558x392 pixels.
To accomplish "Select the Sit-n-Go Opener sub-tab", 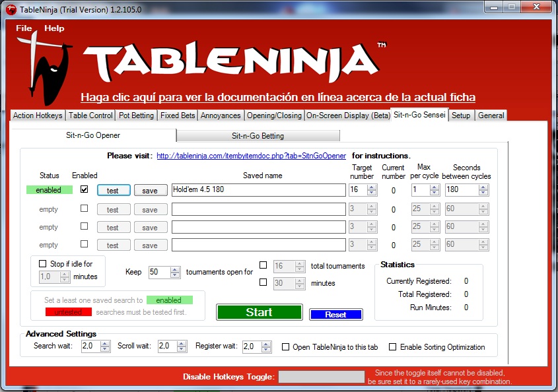I will click(93, 135).
